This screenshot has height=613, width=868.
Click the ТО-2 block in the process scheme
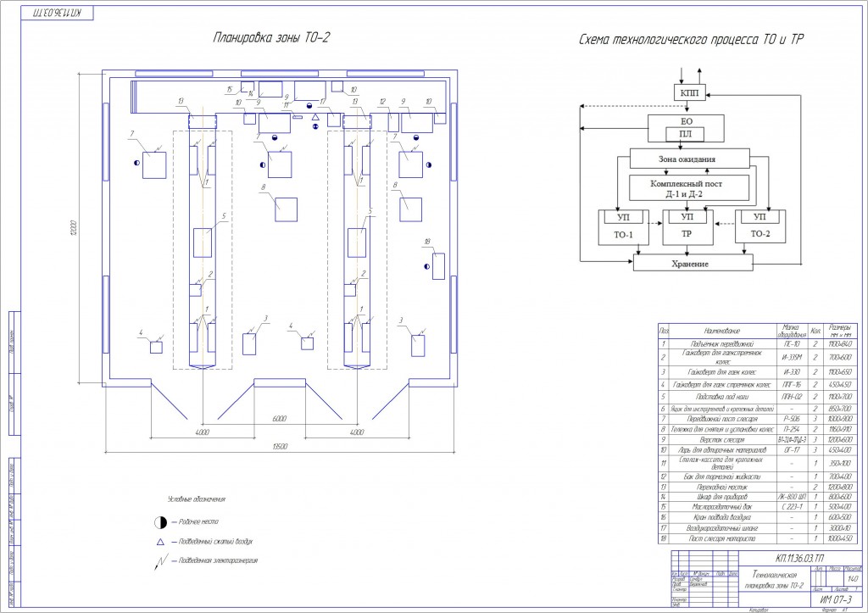tap(760, 226)
